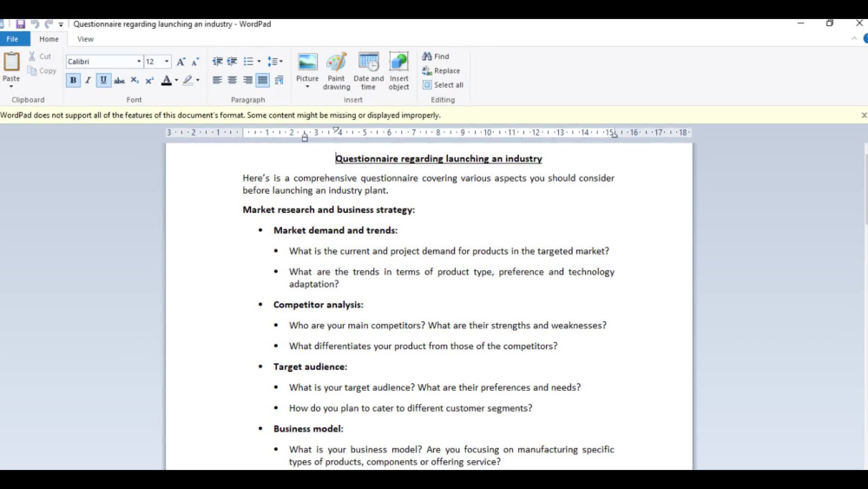
Task: Align text right
Action: point(247,80)
